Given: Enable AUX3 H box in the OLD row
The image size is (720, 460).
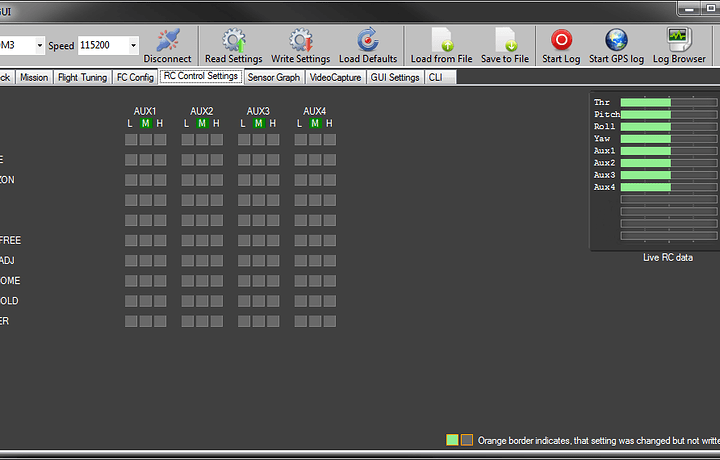Looking at the screenshot, I should (x=273, y=301).
